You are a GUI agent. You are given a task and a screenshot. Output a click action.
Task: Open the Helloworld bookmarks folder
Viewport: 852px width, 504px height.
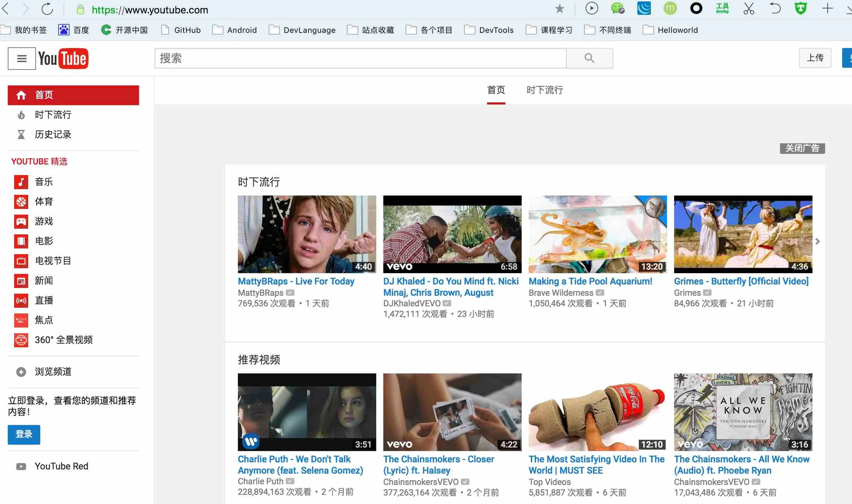[x=670, y=30]
